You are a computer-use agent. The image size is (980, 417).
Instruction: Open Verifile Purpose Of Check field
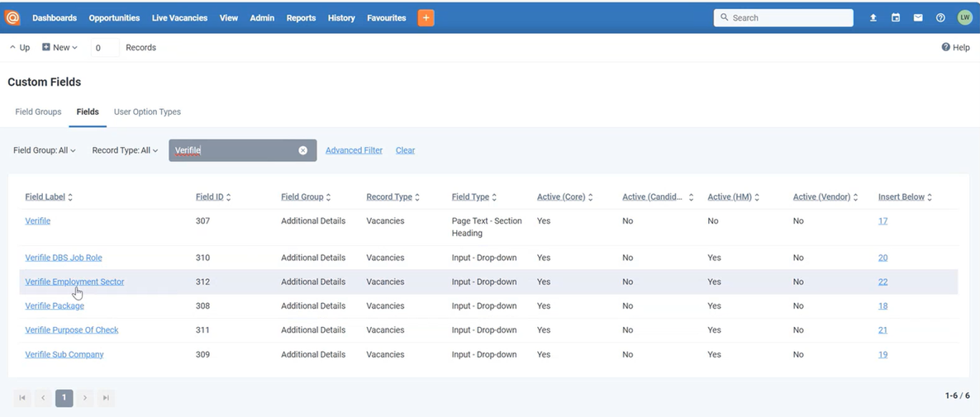(x=71, y=330)
